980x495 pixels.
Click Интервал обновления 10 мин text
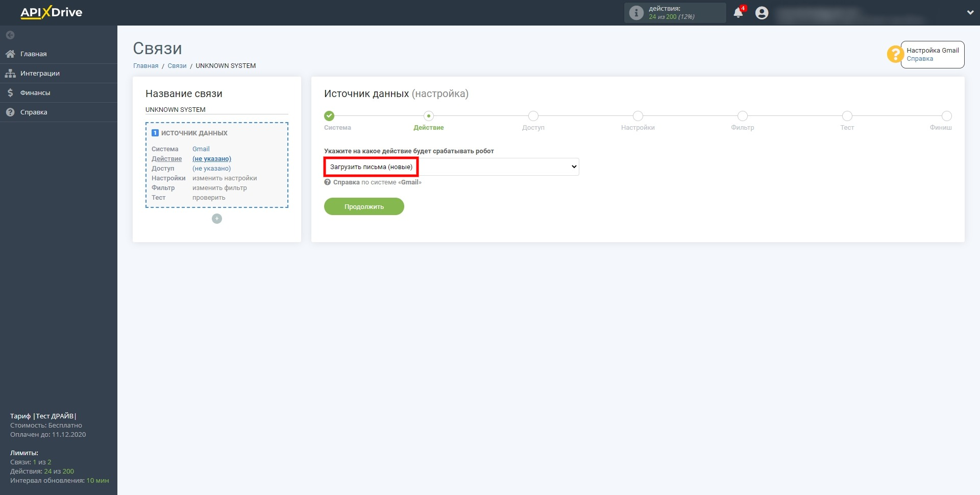(59, 481)
